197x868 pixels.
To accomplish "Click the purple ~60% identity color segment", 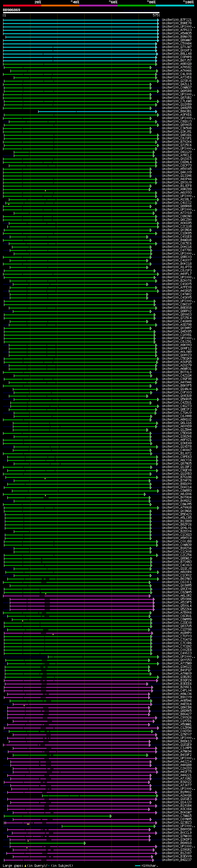I will (99, 6).
